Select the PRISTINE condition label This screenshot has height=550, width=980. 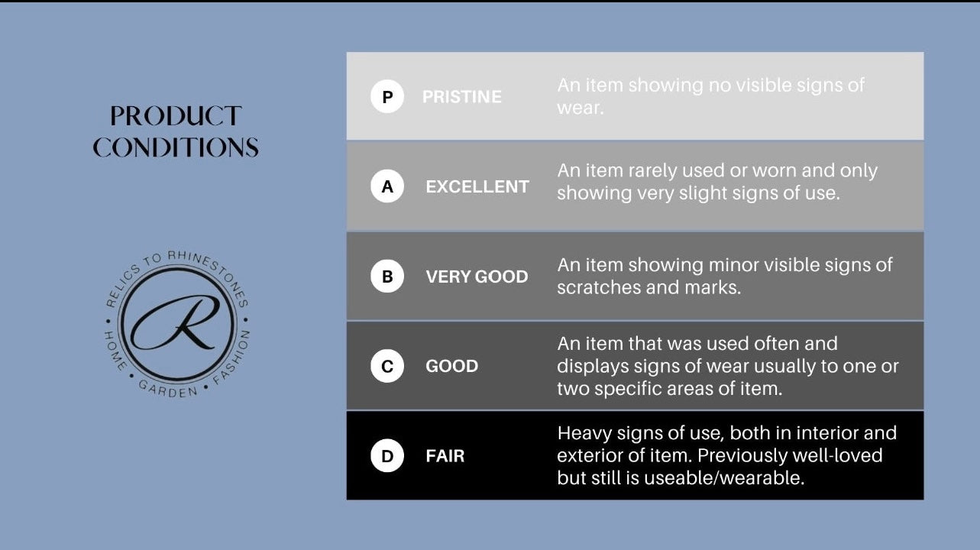pyautogui.click(x=462, y=97)
